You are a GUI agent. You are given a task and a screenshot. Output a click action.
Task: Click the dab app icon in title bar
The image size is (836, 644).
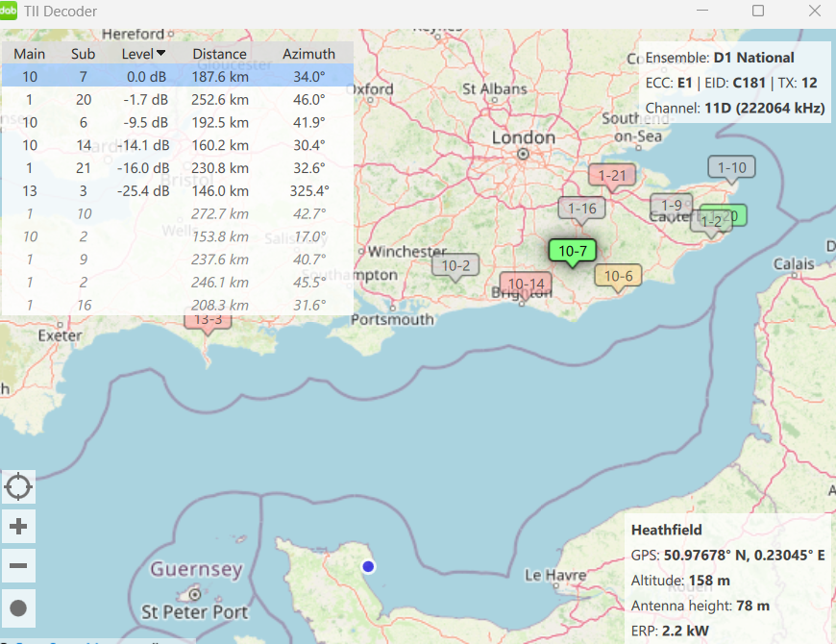pyautogui.click(x=8, y=11)
